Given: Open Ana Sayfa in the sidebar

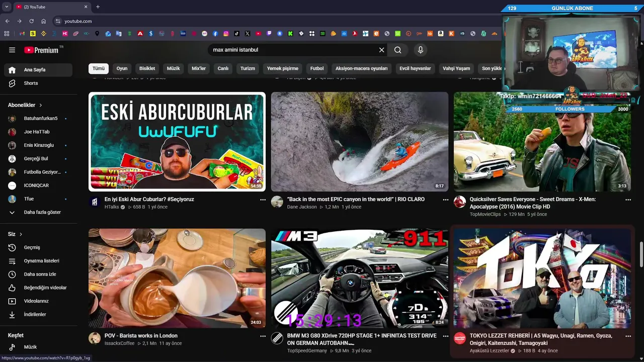Looking at the screenshot, I should [x=38, y=70].
